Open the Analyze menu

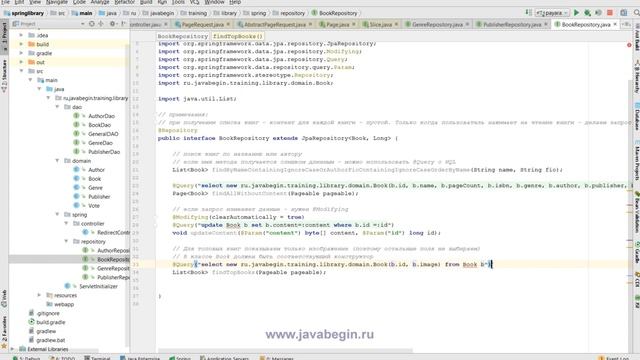[x=100, y=2]
